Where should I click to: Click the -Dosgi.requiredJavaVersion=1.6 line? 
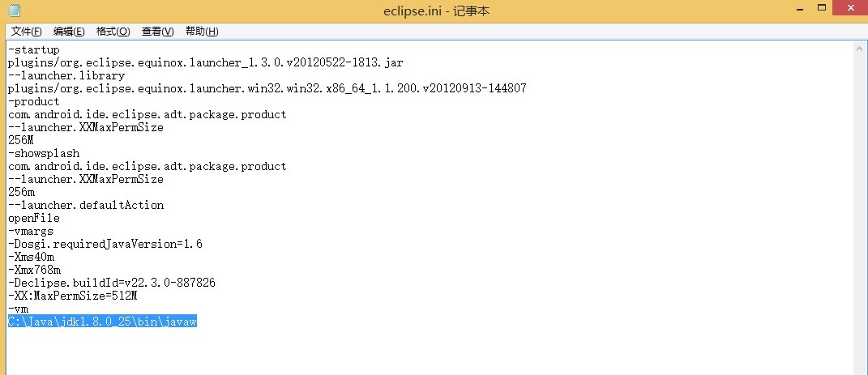click(x=105, y=244)
